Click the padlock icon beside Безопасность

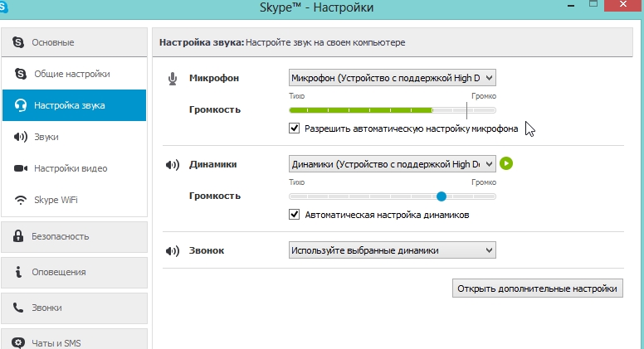[x=18, y=235]
